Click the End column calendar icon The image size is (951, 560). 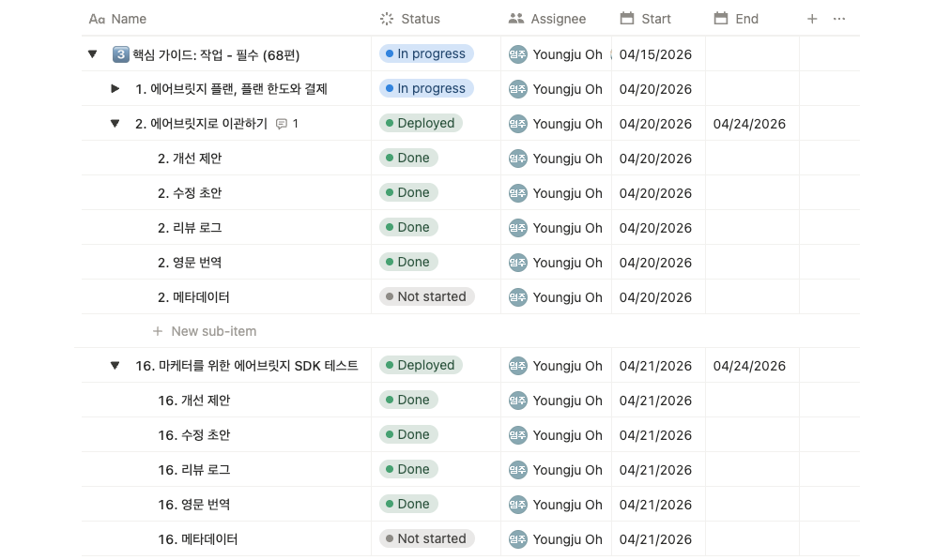click(x=721, y=18)
